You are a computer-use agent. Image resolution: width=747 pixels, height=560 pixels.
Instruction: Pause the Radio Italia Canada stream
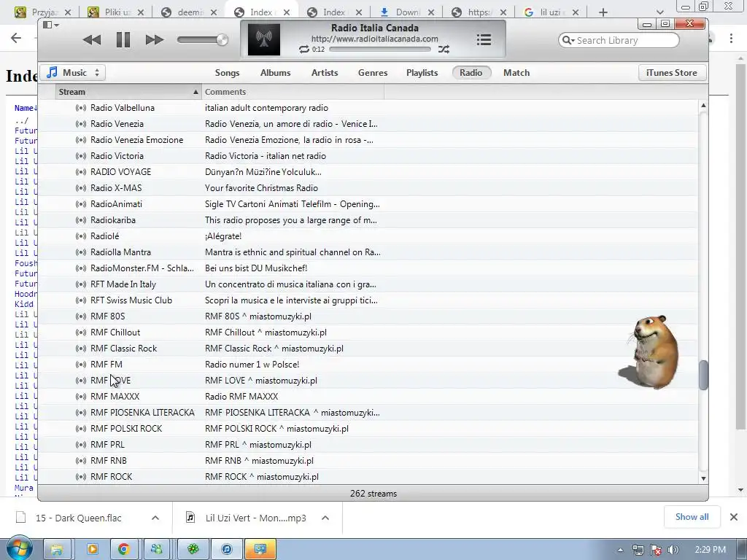tap(123, 40)
